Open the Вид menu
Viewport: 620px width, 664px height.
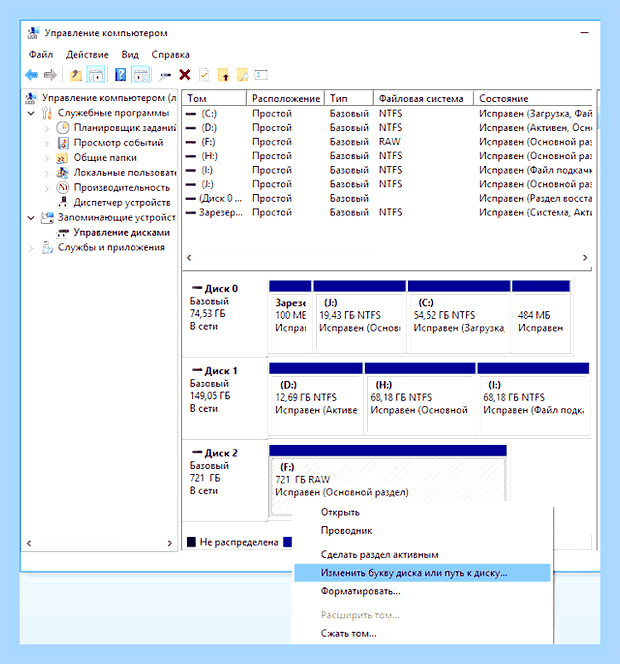tap(130, 55)
